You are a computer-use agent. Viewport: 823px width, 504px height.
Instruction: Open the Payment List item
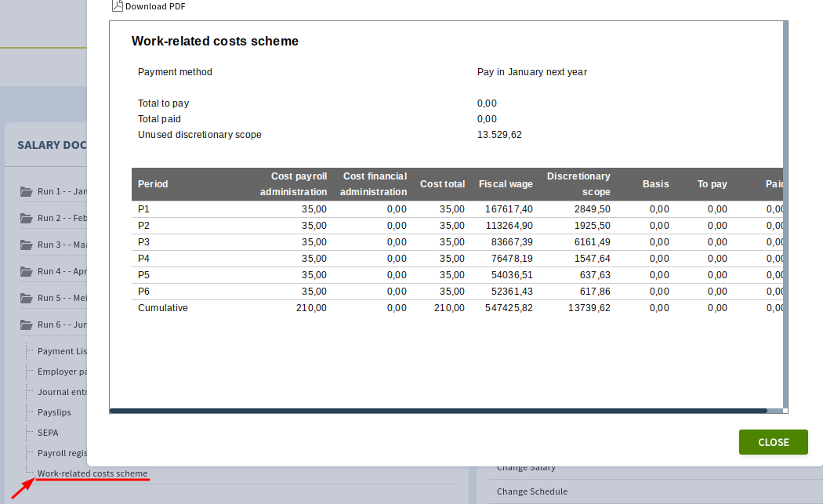click(x=62, y=351)
